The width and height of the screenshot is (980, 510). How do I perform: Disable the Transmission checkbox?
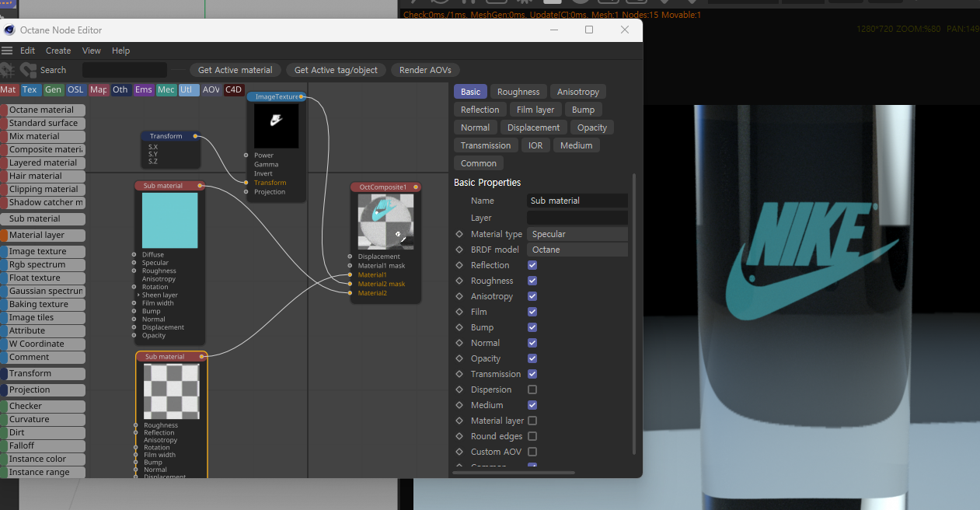click(532, 374)
